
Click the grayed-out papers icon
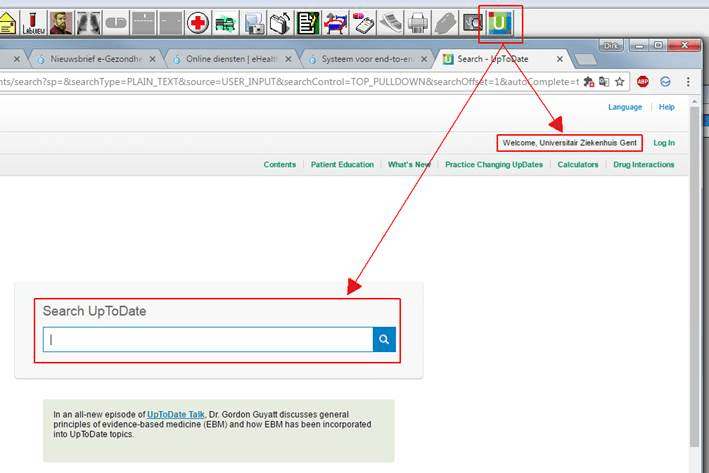(x=391, y=23)
